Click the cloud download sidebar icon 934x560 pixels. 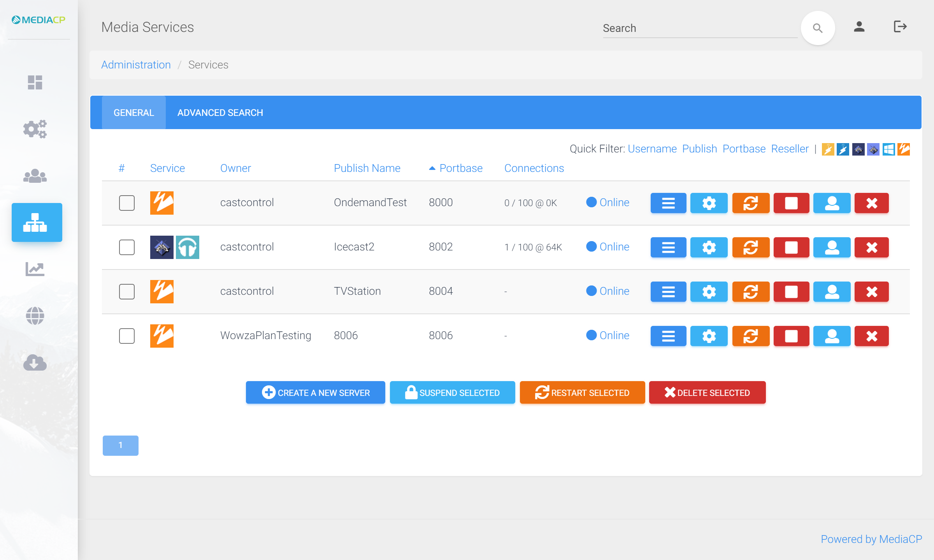(35, 362)
